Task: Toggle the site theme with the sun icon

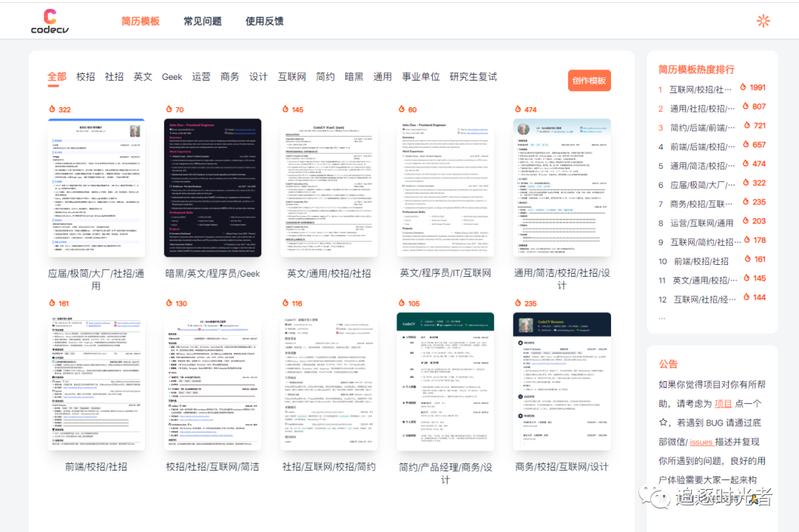Action: (763, 21)
